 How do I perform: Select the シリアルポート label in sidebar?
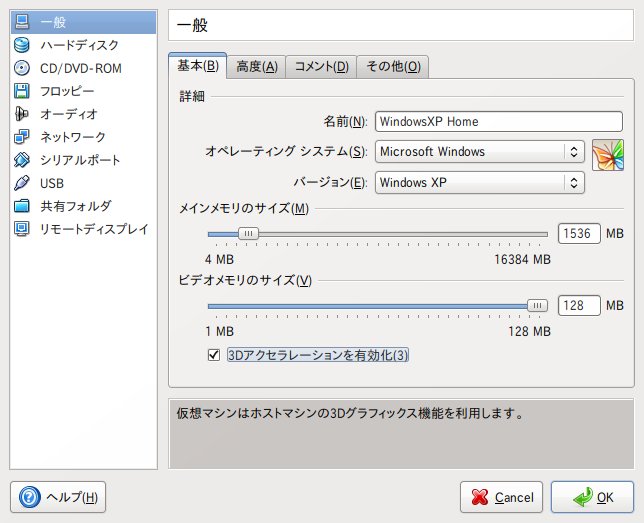click(x=80, y=160)
